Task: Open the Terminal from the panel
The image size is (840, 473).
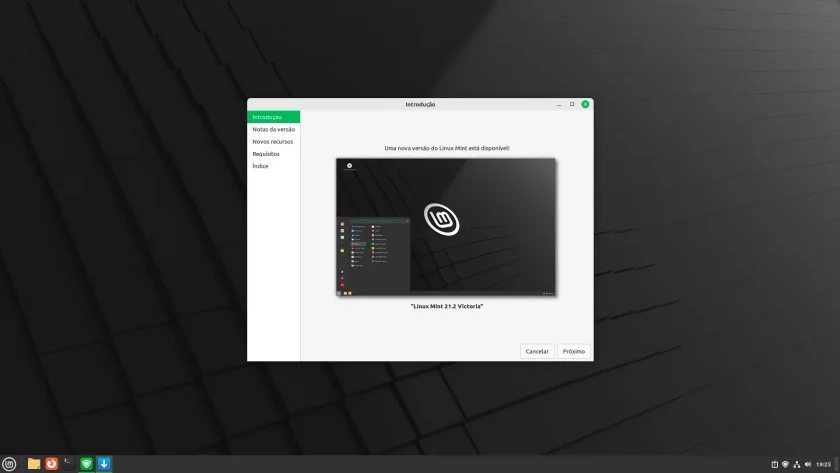Action: point(69,463)
